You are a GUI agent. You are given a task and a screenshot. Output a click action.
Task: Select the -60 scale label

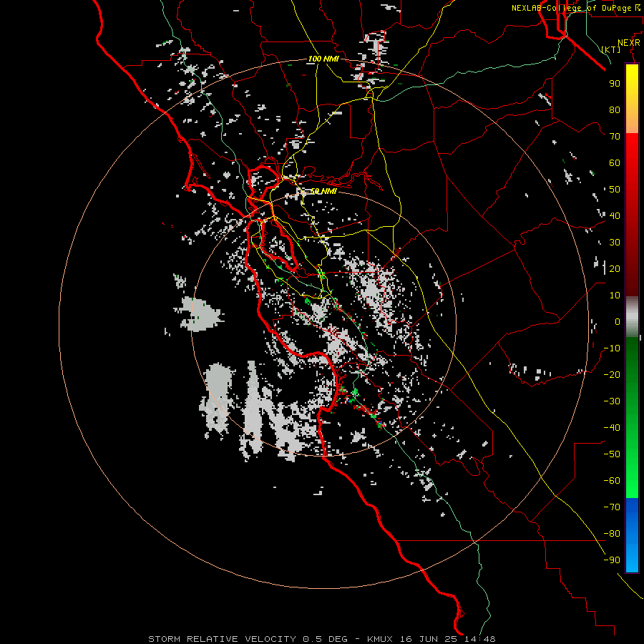[612, 481]
